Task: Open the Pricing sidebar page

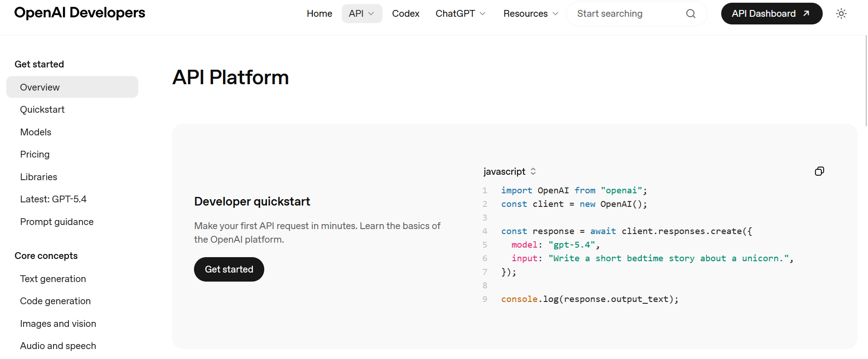Action: pos(35,154)
